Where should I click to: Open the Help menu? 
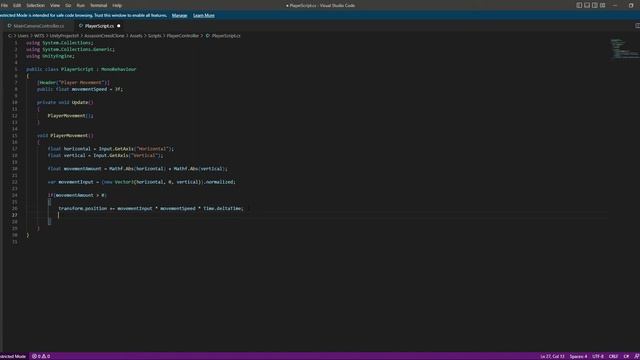point(117,5)
